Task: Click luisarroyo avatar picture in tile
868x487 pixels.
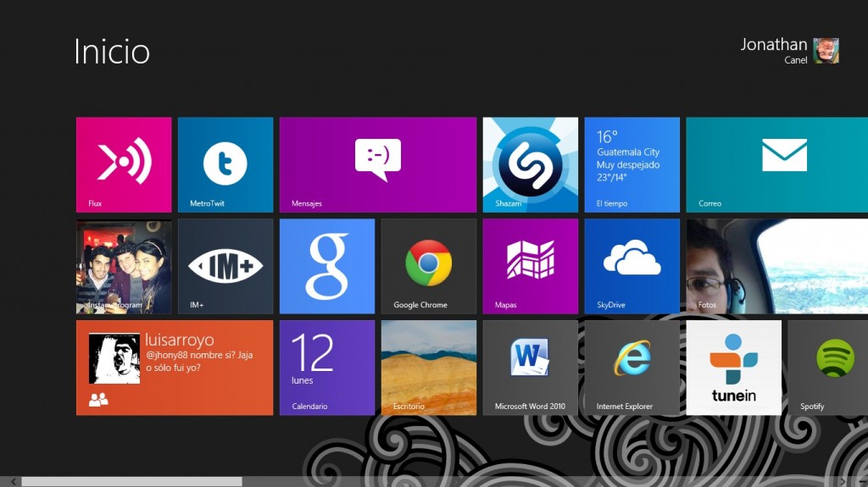Action: 114,358
